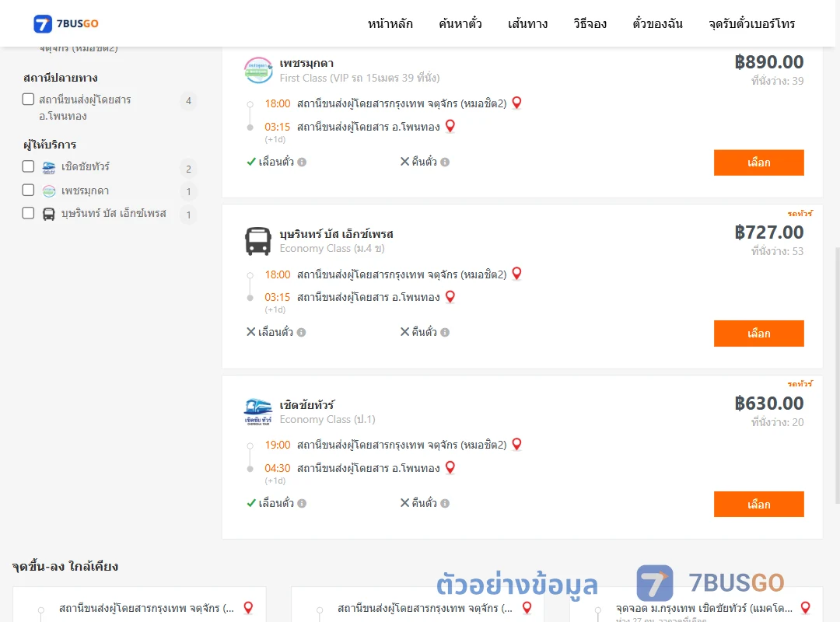Viewport: 840px width, 622px height.
Task: Click เลื่อนตั๋ว info icon on เพชรมุกดา card
Action: pos(302,162)
